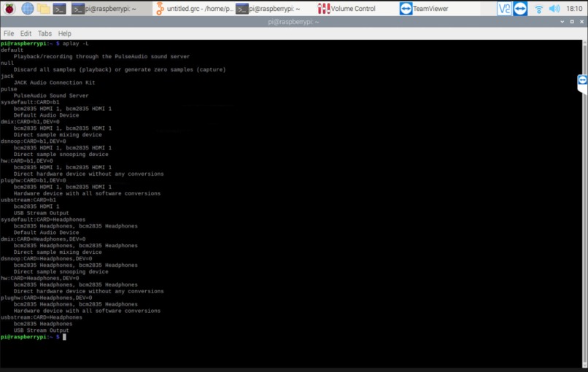Click the clock showing 18:10

[574, 8]
